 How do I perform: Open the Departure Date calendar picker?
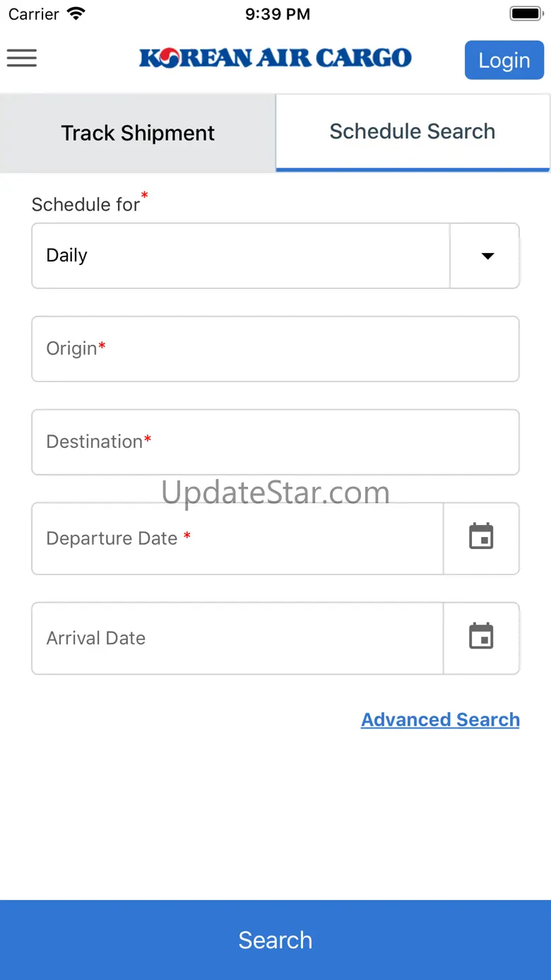pyautogui.click(x=481, y=538)
